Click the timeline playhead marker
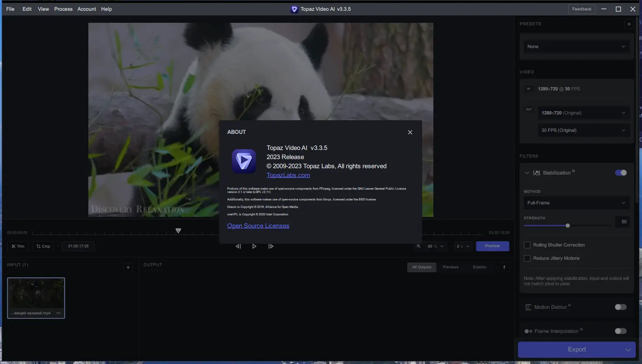This screenshot has height=364, width=642. (178, 231)
